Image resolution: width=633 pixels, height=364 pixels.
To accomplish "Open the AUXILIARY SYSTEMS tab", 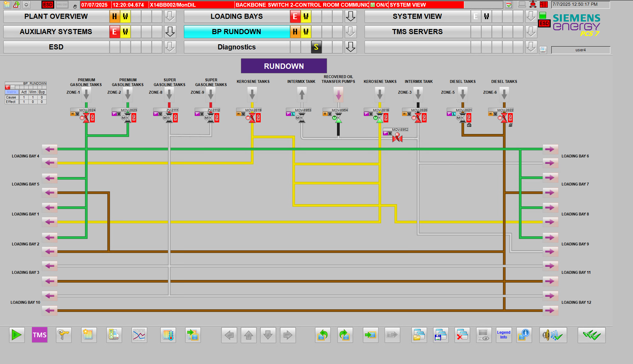I will tap(56, 32).
